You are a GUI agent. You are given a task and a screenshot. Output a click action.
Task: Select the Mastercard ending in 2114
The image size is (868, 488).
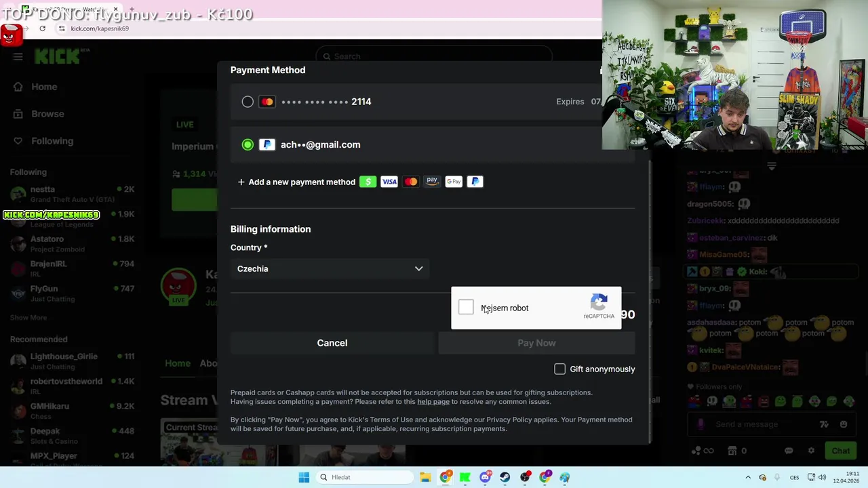[248, 102]
